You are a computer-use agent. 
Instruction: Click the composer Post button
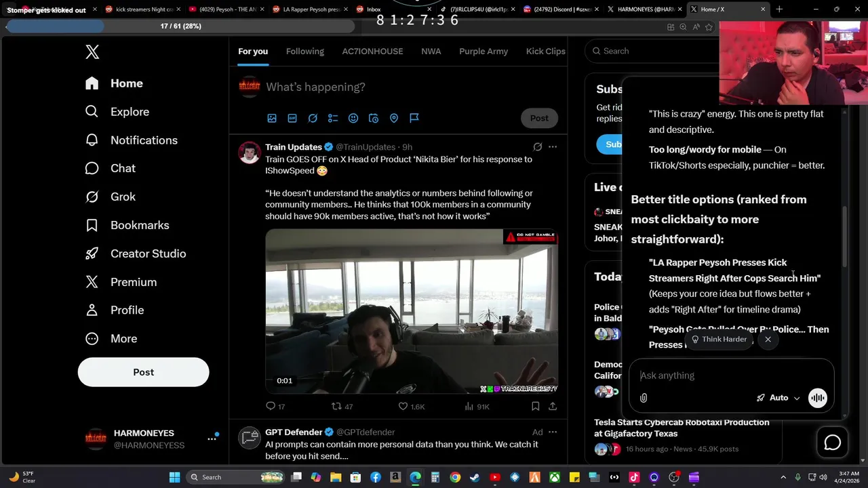click(539, 118)
